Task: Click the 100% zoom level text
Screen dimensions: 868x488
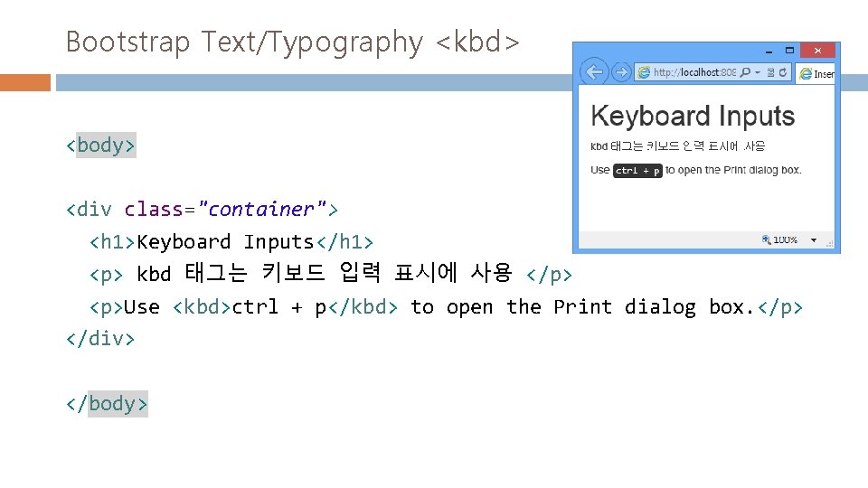Action: (785, 239)
